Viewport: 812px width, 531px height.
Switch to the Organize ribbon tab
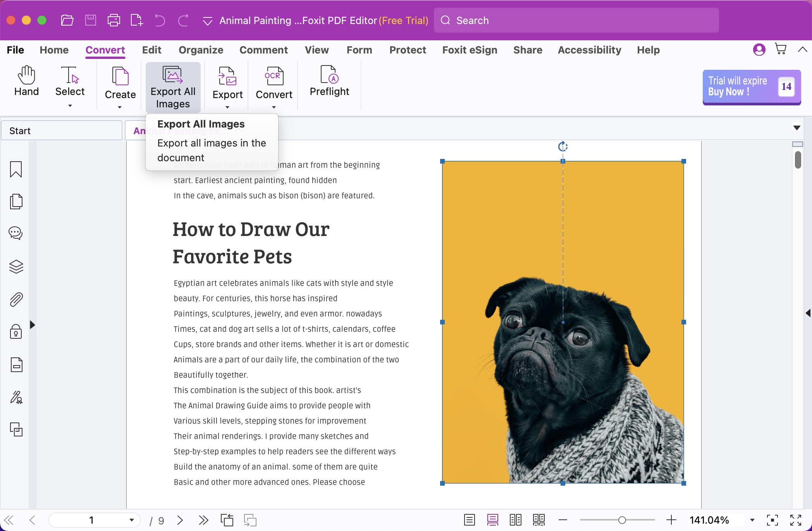point(201,50)
